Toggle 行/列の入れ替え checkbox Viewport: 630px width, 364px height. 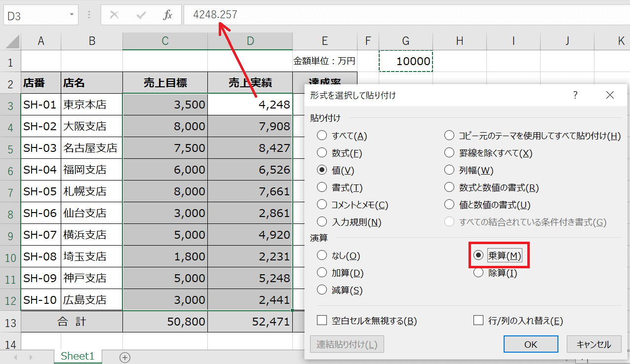pos(478,321)
